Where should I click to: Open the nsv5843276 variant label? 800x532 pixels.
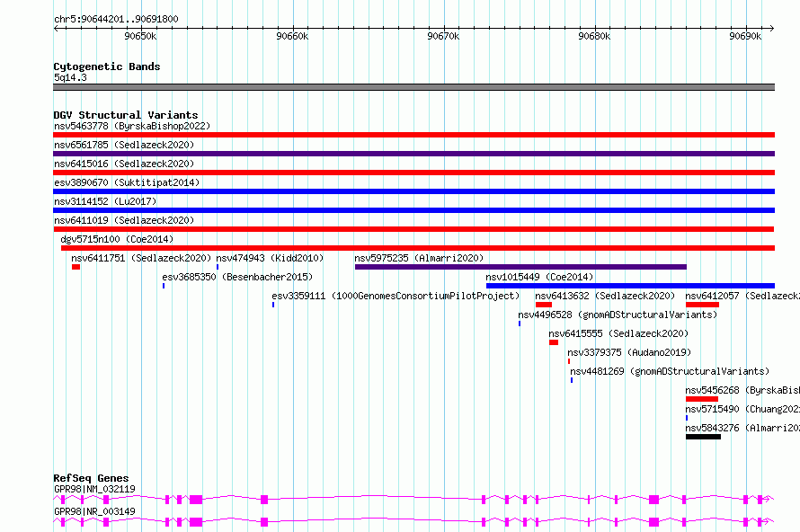(x=742, y=428)
